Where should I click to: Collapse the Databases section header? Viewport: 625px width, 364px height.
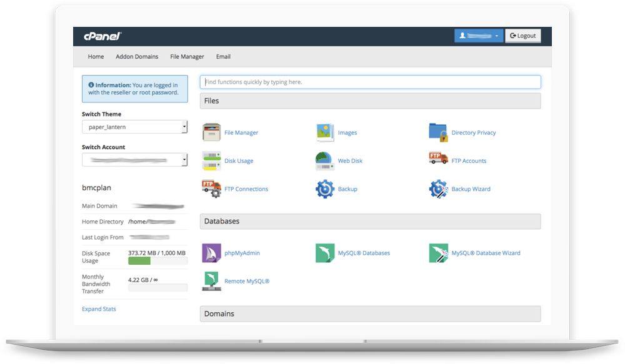[370, 221]
